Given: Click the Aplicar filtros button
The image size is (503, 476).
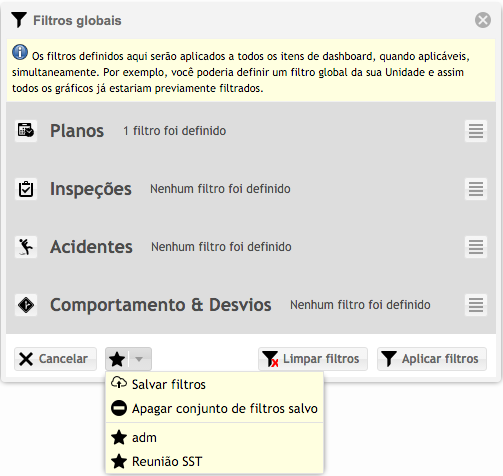Looking at the screenshot, I should [432, 359].
